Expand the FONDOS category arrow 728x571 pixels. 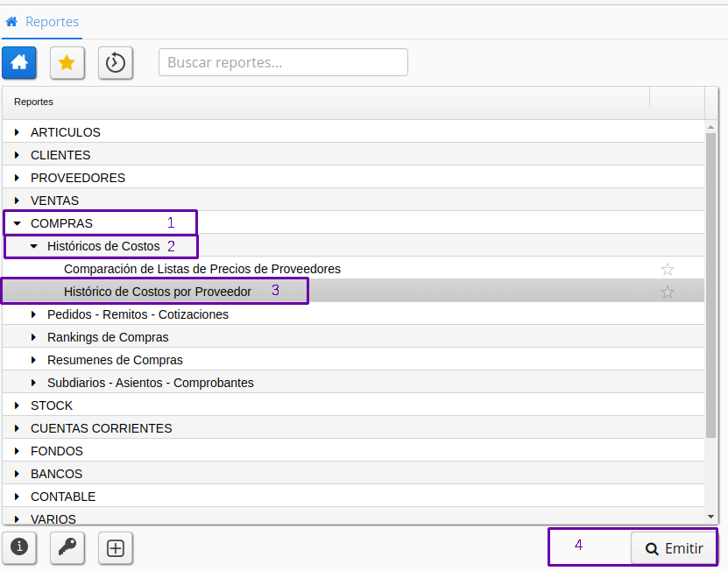coord(17,451)
